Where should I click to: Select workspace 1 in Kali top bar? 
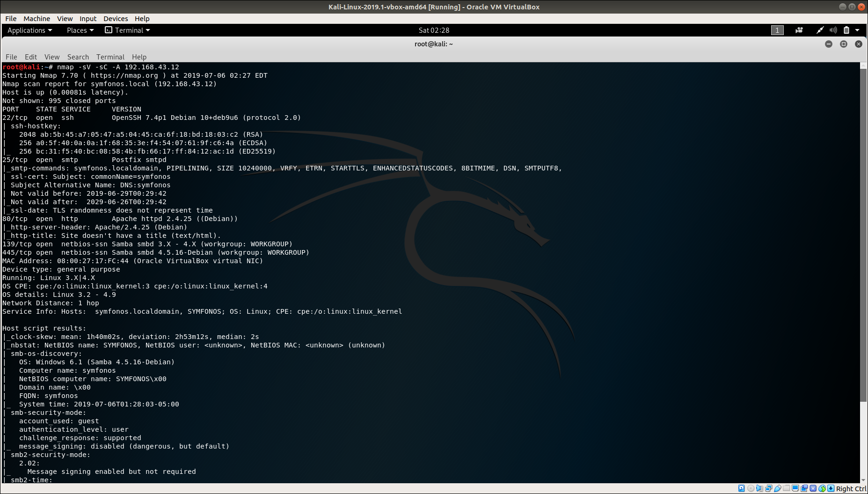pyautogui.click(x=777, y=30)
